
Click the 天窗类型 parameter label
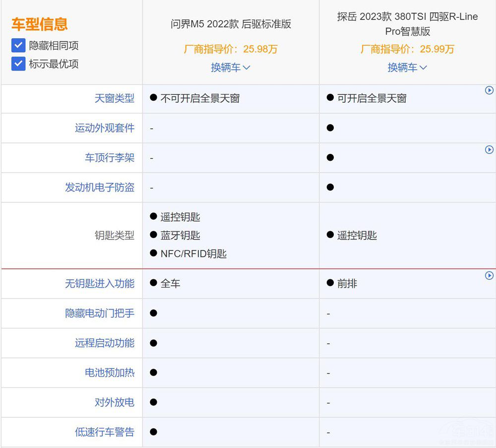click(x=114, y=98)
